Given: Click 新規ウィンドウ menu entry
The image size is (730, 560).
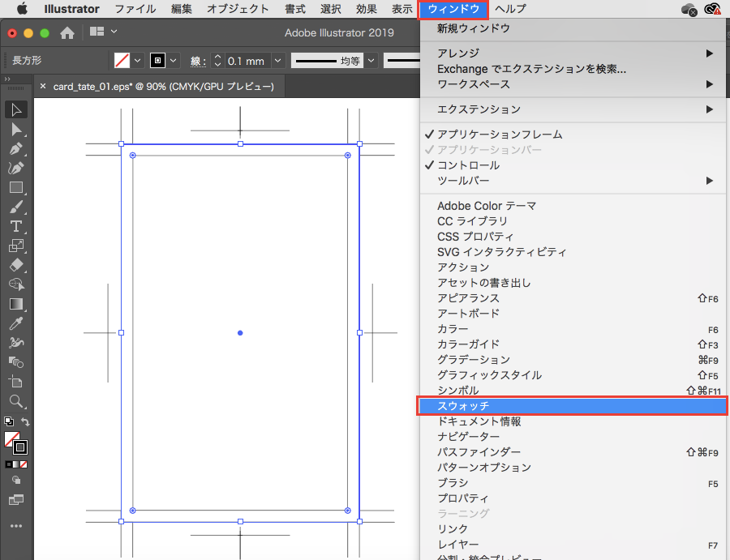Looking at the screenshot, I should (474, 28).
